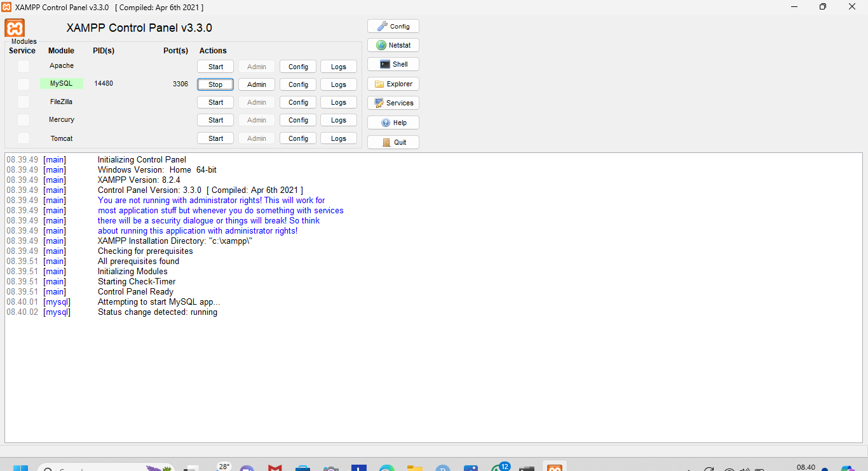Click the Port(s) column header

pos(176,51)
